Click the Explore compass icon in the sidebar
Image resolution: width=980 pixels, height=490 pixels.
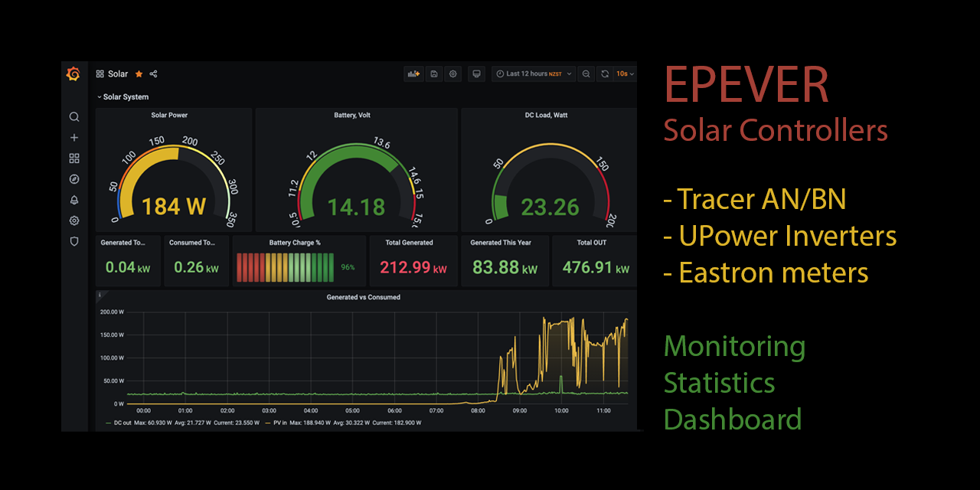(x=73, y=178)
